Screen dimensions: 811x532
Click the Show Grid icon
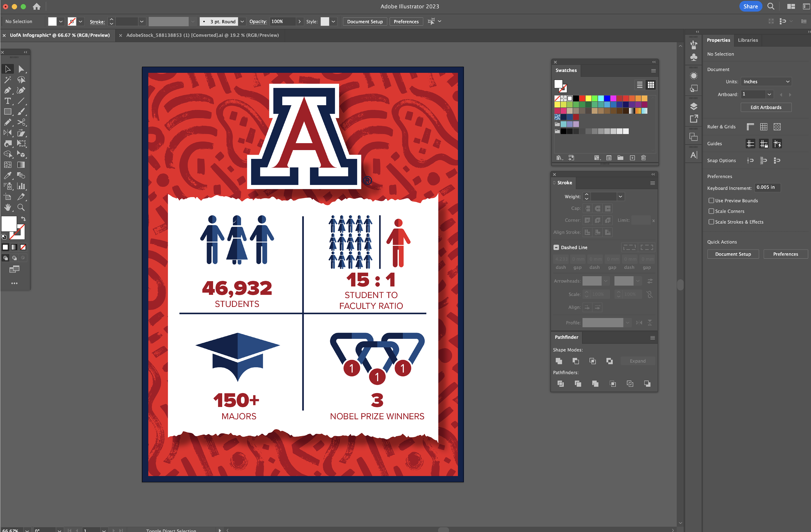(x=764, y=127)
